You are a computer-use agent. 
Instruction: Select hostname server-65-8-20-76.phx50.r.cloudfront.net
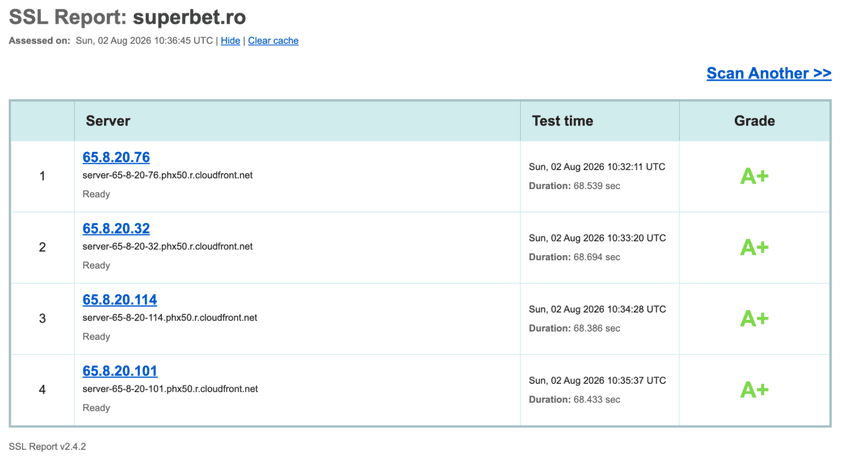pyautogui.click(x=168, y=175)
